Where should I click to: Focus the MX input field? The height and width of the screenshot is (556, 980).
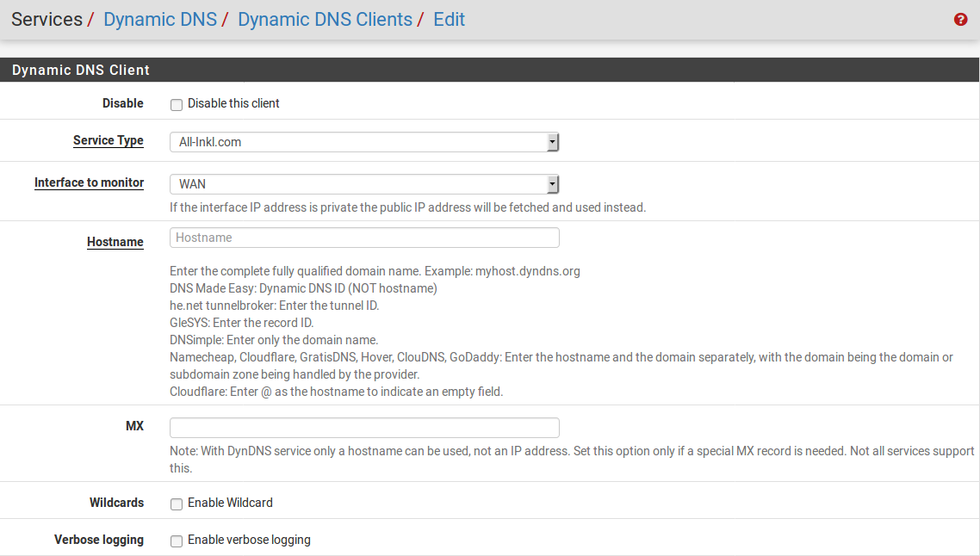(x=364, y=427)
